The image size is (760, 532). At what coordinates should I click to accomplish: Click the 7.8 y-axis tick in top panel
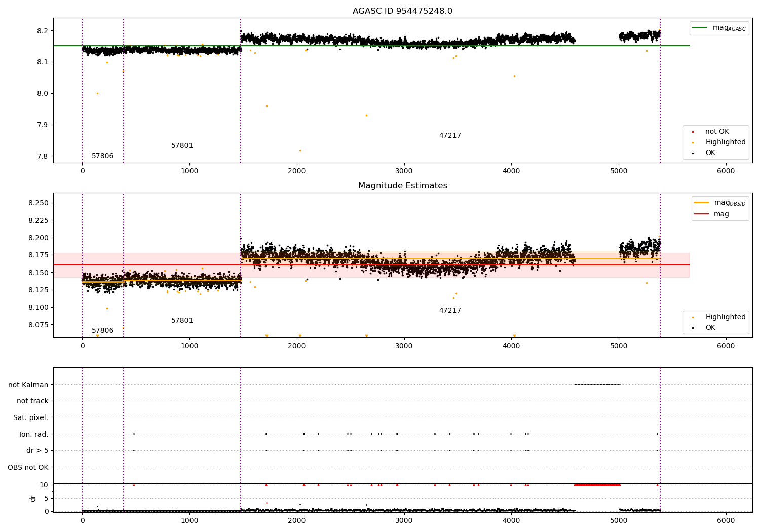click(43, 156)
